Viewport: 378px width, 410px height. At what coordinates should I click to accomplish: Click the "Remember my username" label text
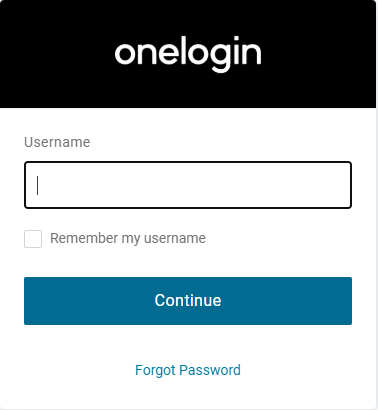(128, 239)
